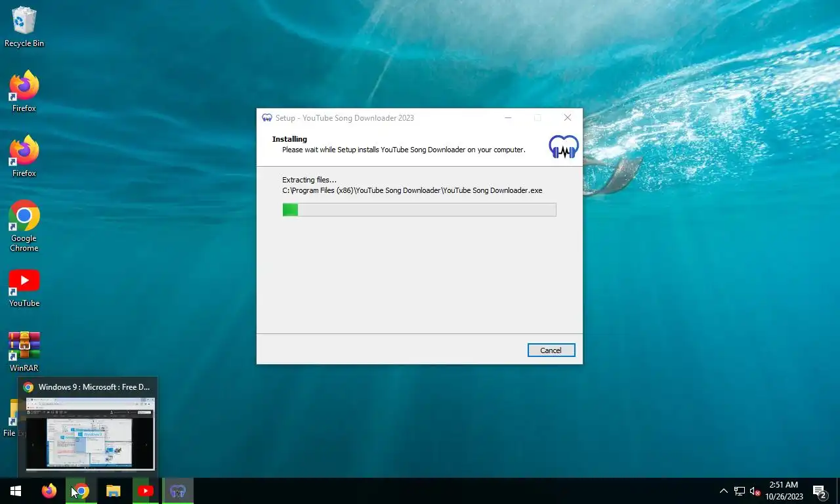The height and width of the screenshot is (504, 840).
Task: Select the Google Chrome desktop shortcut
Action: [24, 226]
